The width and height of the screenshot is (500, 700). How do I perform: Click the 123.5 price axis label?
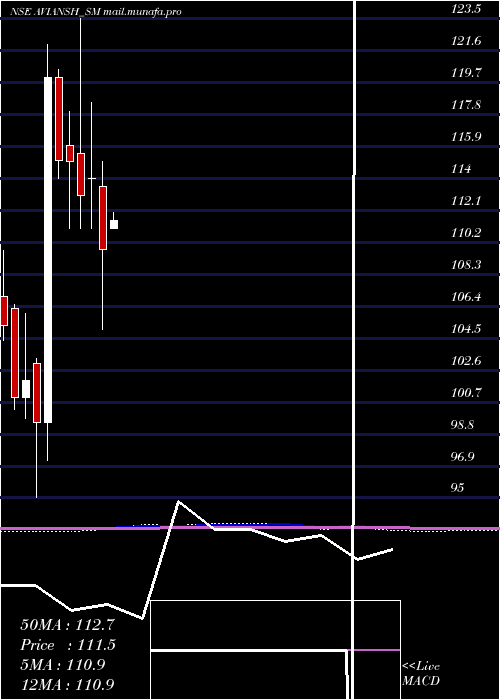coord(466,9)
